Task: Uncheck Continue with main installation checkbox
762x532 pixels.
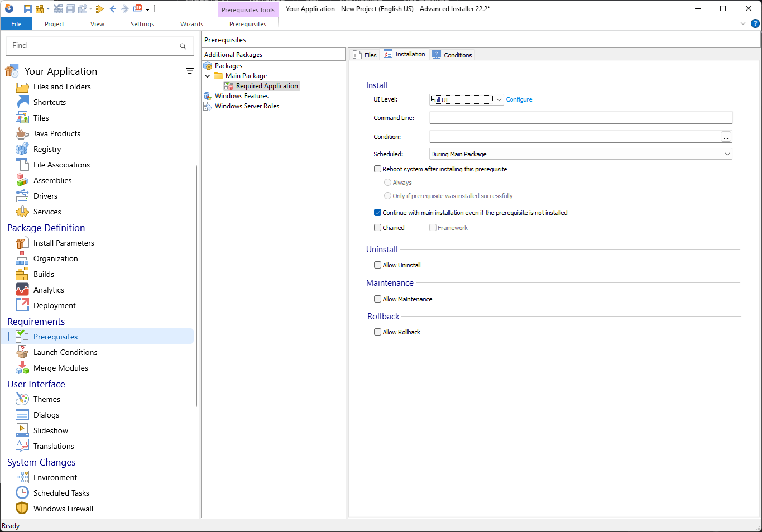Action: pos(378,213)
